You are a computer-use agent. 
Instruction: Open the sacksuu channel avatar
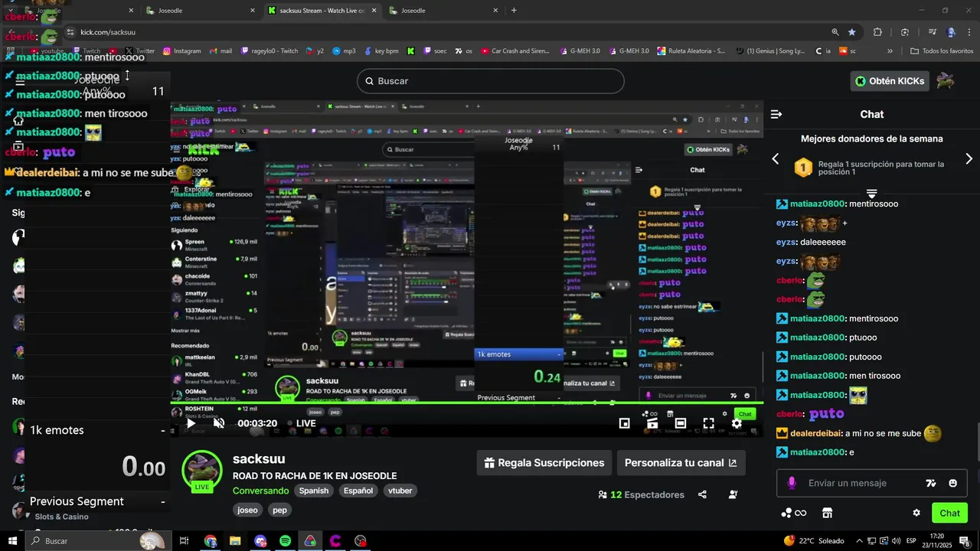coord(202,469)
